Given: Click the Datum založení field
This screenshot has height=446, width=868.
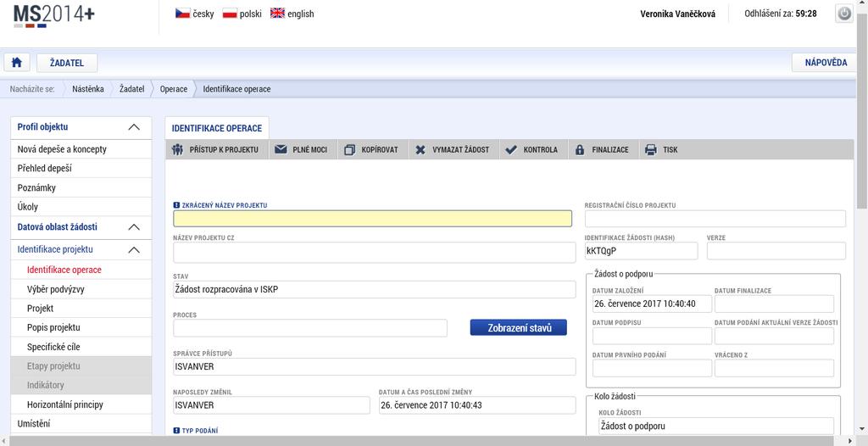Looking at the screenshot, I should click(x=652, y=304).
